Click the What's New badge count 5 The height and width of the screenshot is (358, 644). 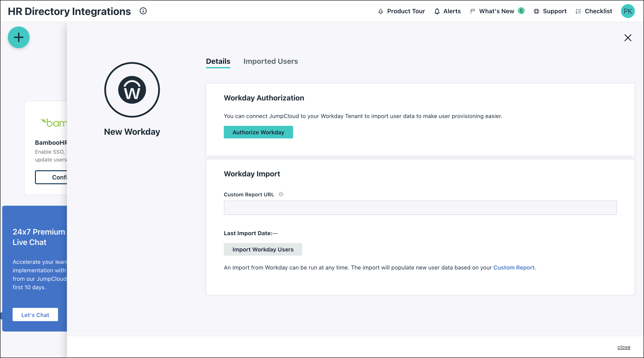pos(521,11)
